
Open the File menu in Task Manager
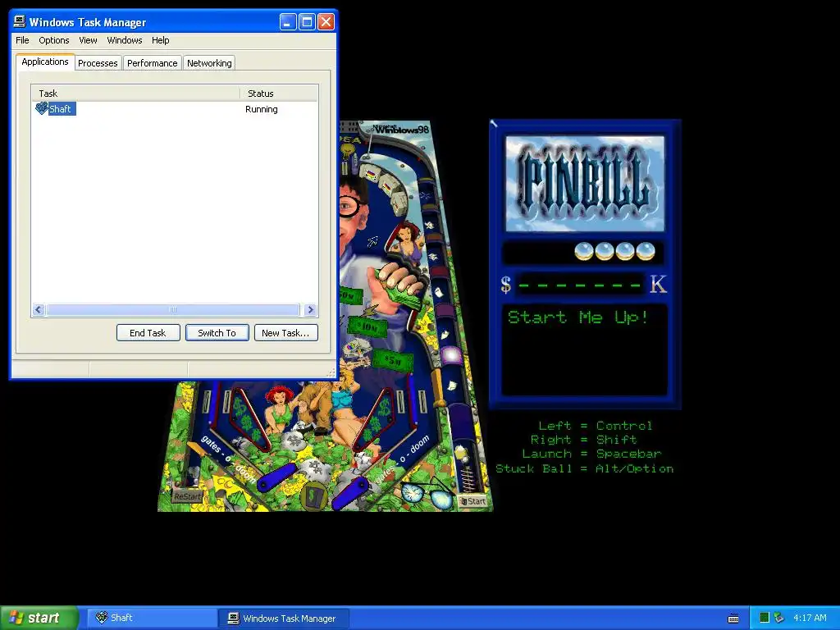point(22,40)
